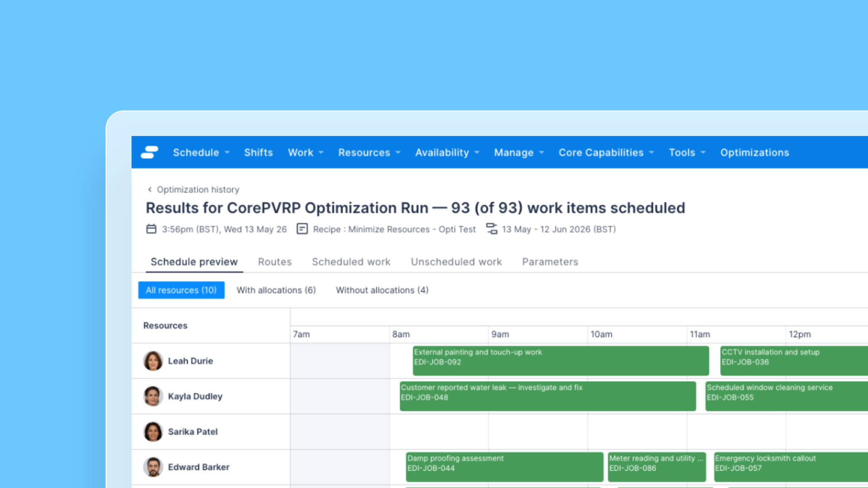This screenshot has width=868, height=488.
Task: Click the 13 May - 12 Jun 2026 date range
Action: (559, 229)
